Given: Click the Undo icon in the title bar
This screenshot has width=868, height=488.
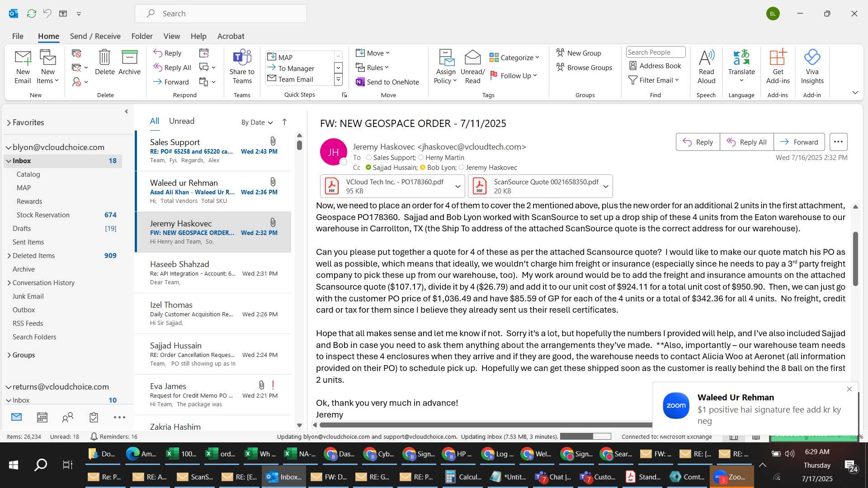Looking at the screenshot, I should 47,14.
